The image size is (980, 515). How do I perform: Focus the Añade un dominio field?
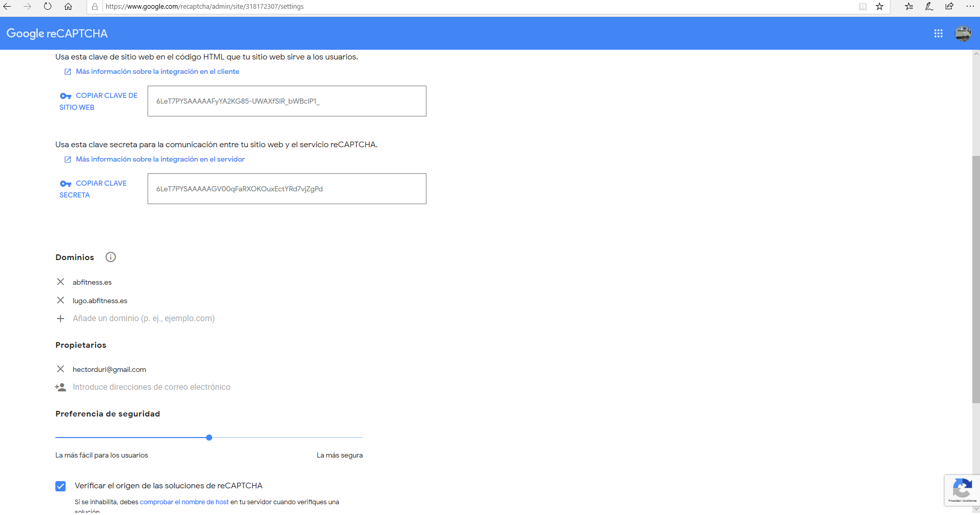point(144,318)
